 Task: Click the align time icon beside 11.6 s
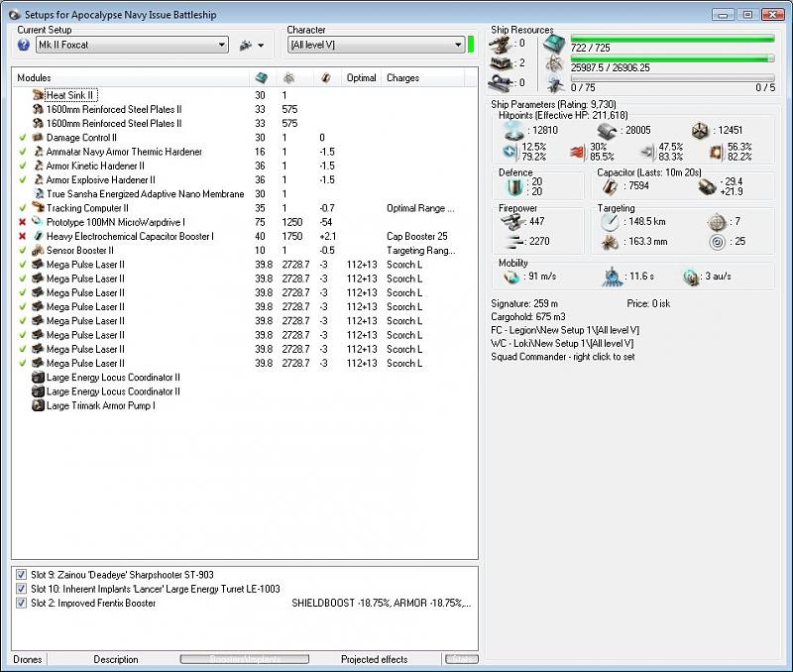tap(612, 277)
